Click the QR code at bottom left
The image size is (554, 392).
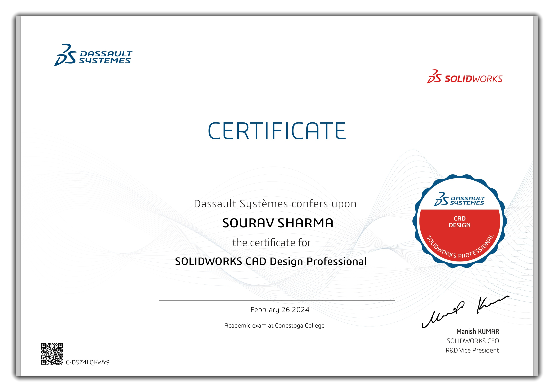tap(52, 354)
